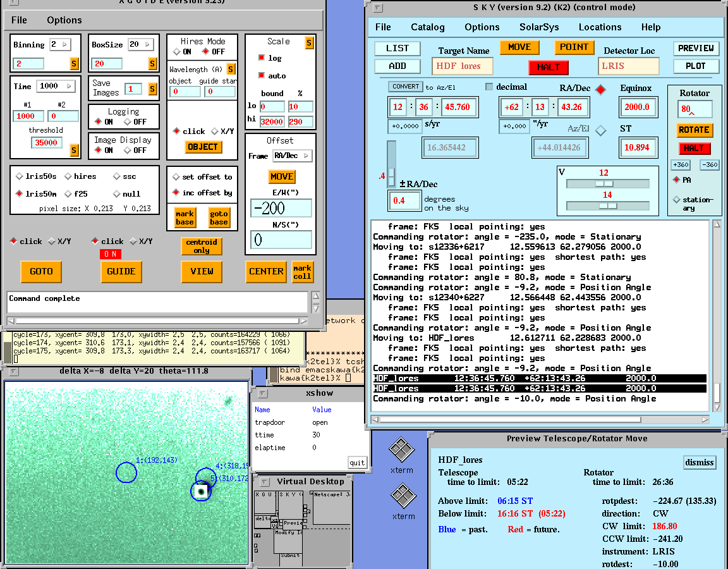
Task: Dismiss the Preview Telescope/Rotator Move panel
Action: coord(699,462)
